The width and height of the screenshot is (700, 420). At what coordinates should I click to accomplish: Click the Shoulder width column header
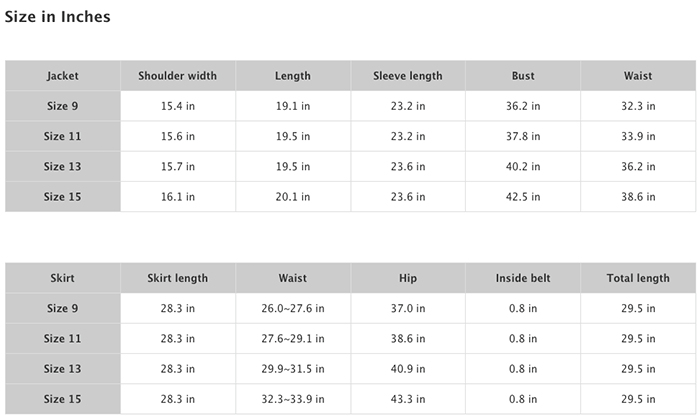click(178, 75)
